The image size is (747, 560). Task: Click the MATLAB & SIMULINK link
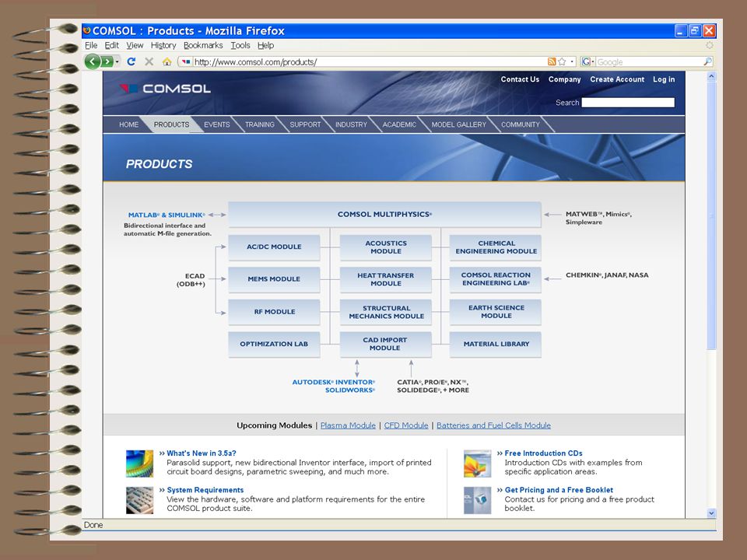[x=167, y=215]
